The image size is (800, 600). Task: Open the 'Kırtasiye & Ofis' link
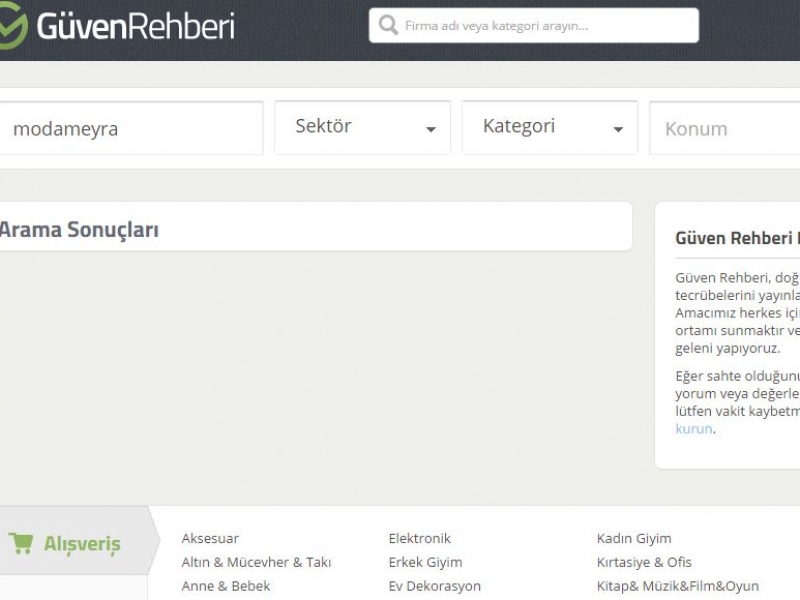[x=644, y=562]
